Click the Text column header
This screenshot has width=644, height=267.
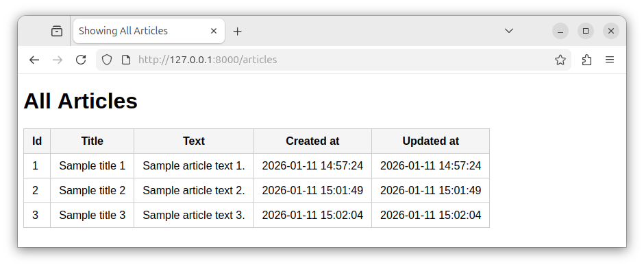click(194, 141)
